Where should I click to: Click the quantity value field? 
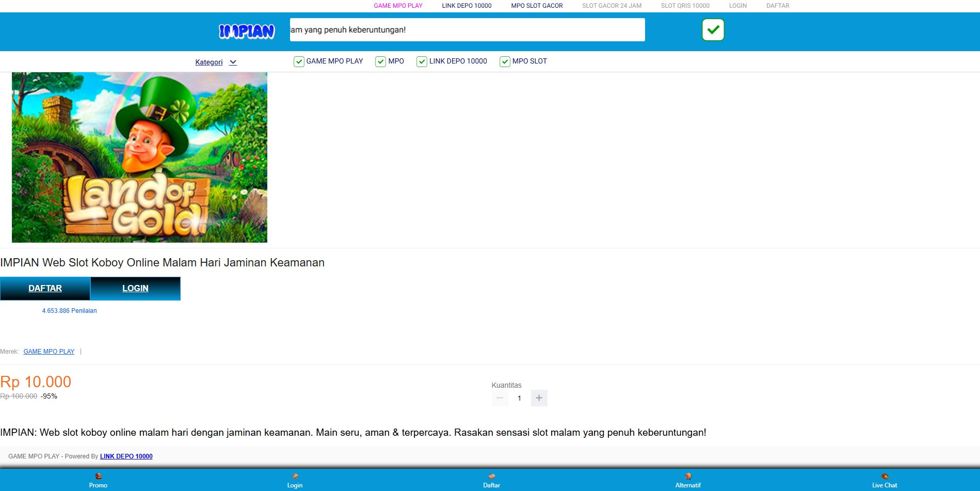[519, 398]
